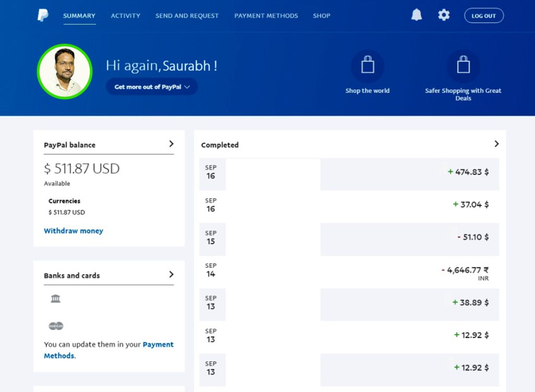Expand Completed transactions arrow

click(x=496, y=144)
